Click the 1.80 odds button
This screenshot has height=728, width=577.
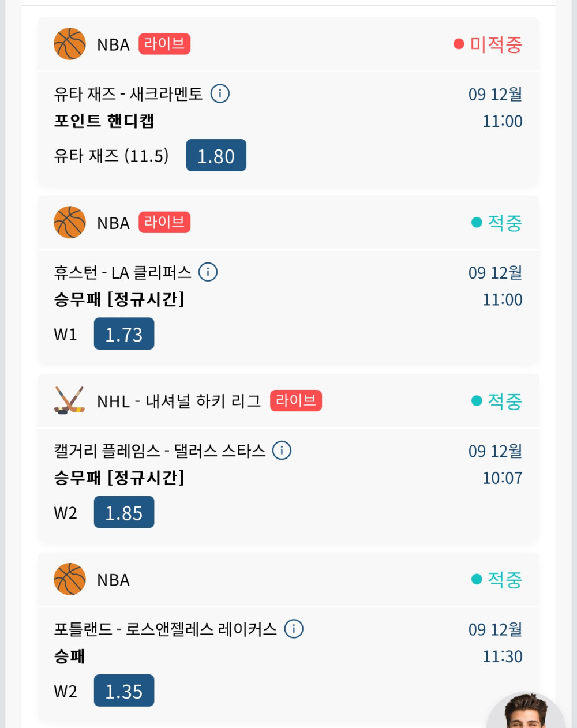(216, 156)
